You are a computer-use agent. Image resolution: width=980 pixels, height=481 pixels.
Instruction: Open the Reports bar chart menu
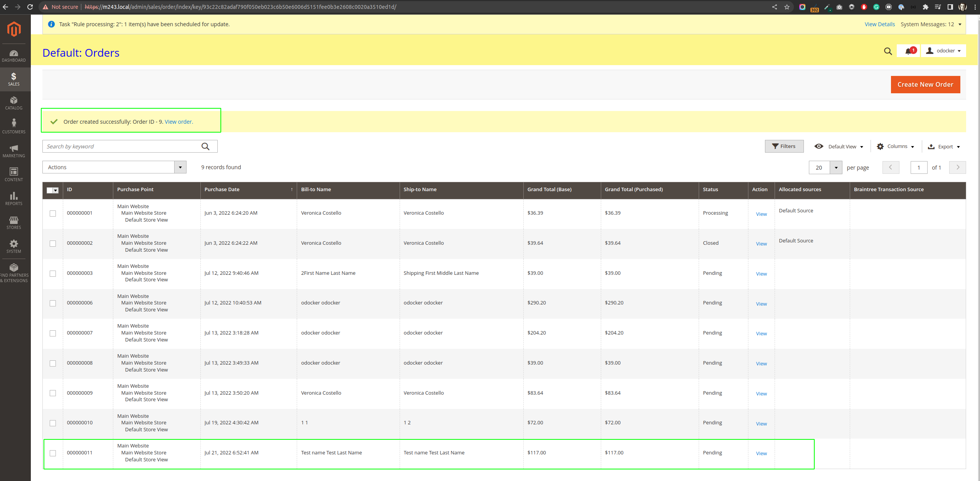pyautogui.click(x=14, y=198)
